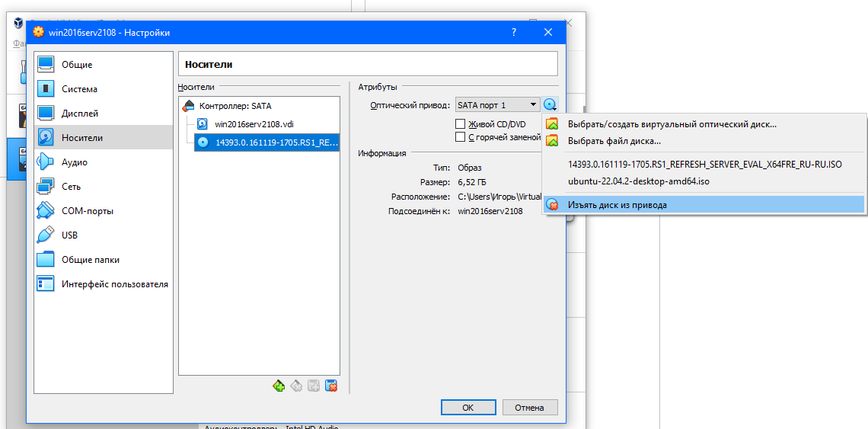Select the Носители category in sidebar

[104, 137]
